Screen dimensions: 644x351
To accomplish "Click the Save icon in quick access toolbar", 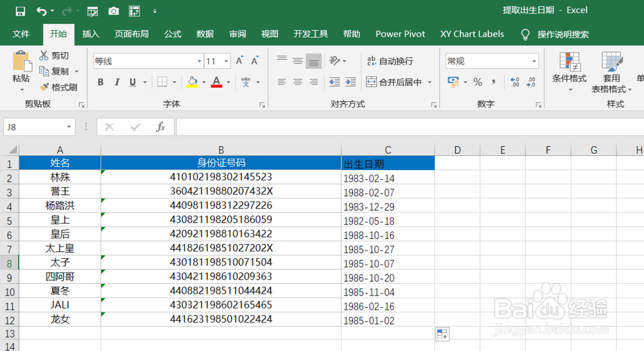I will [x=20, y=11].
